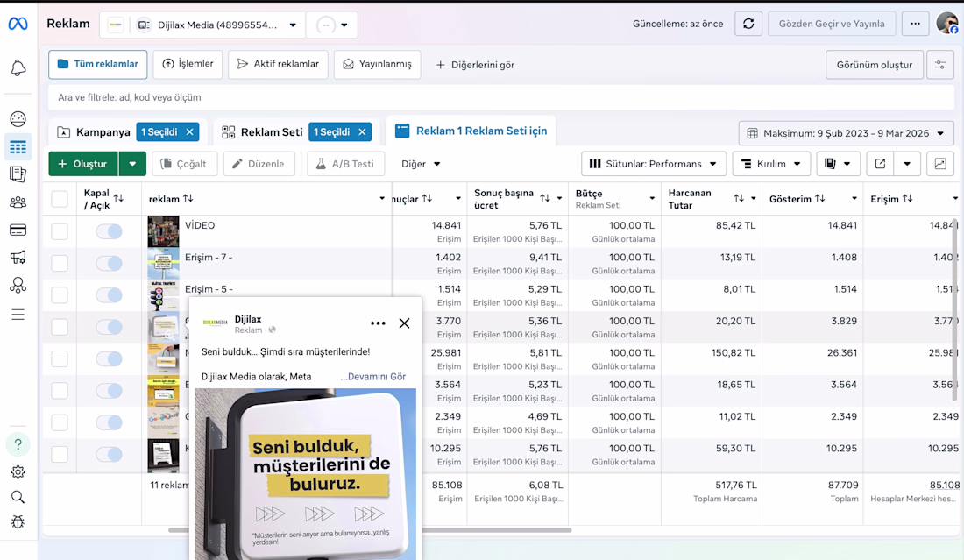Tick the checkbox for Erişim - 7 -

(x=60, y=263)
